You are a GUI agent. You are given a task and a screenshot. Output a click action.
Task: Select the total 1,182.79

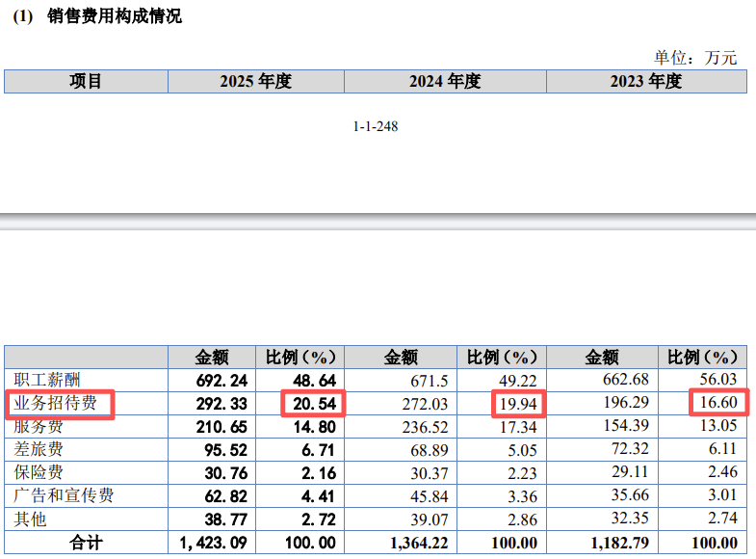click(619, 543)
